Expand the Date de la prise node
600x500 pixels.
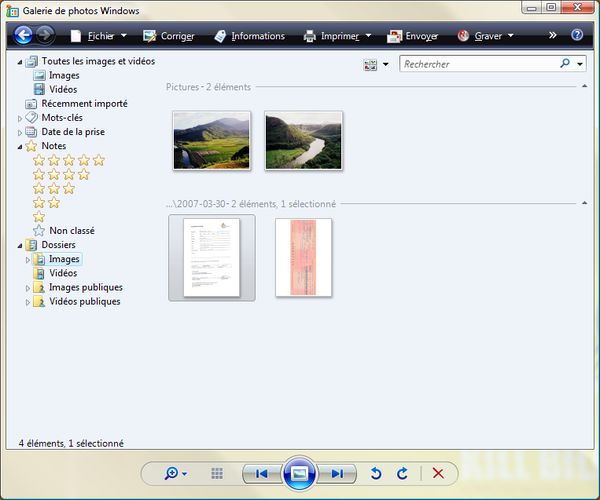coord(20,132)
